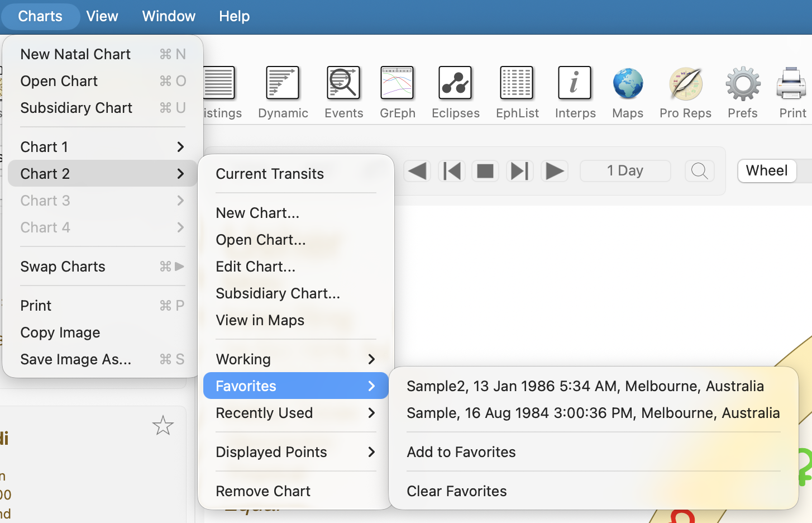Play the animation forward

click(554, 171)
